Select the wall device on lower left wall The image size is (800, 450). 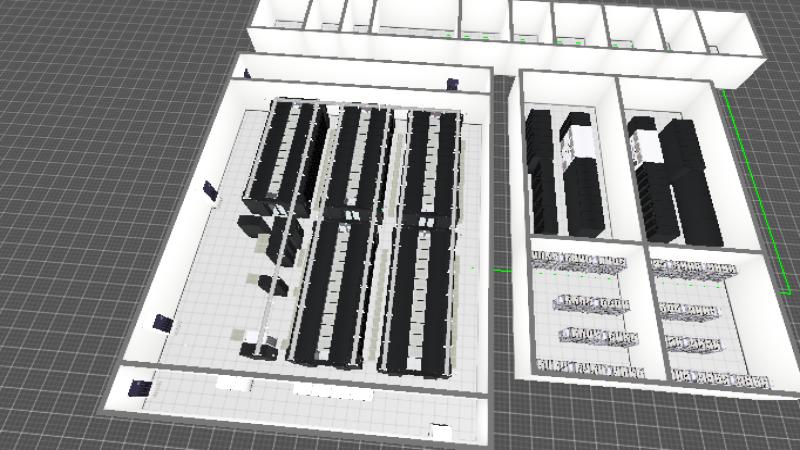click(x=162, y=323)
